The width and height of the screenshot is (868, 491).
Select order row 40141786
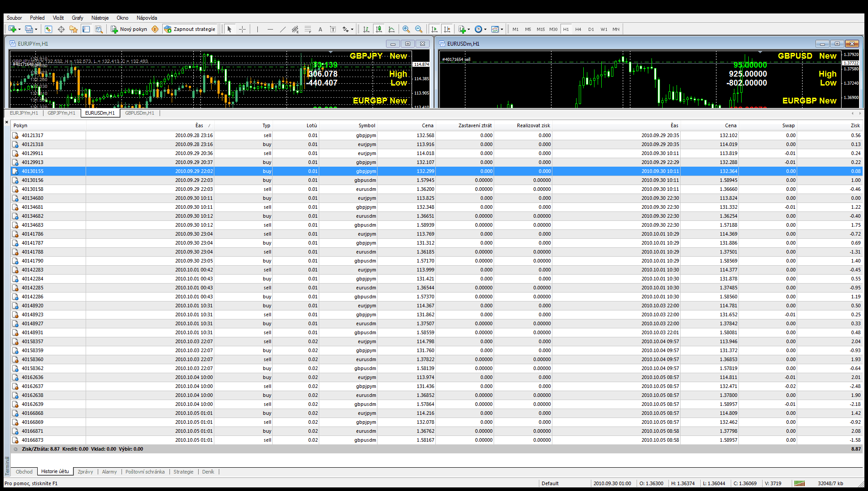click(x=436, y=234)
